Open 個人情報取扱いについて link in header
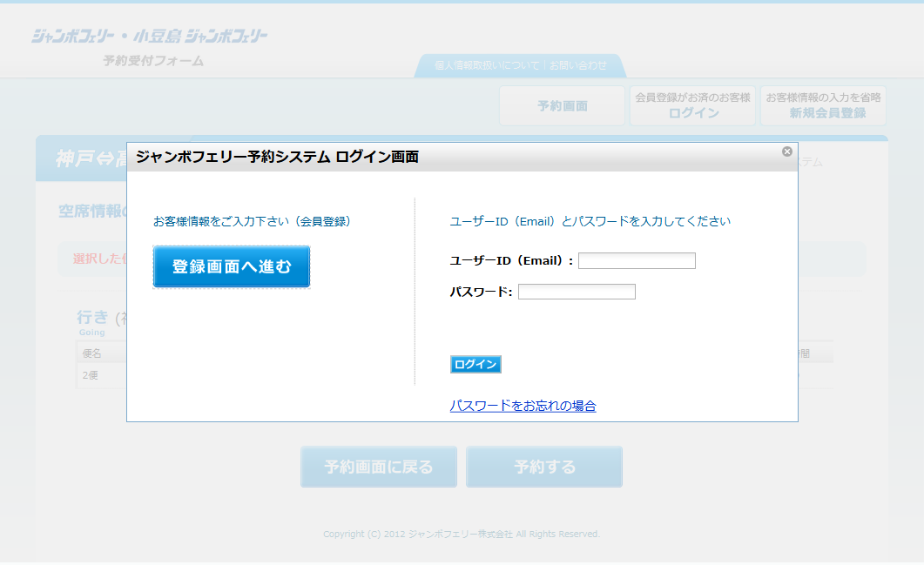The image size is (924, 565). 487,65
